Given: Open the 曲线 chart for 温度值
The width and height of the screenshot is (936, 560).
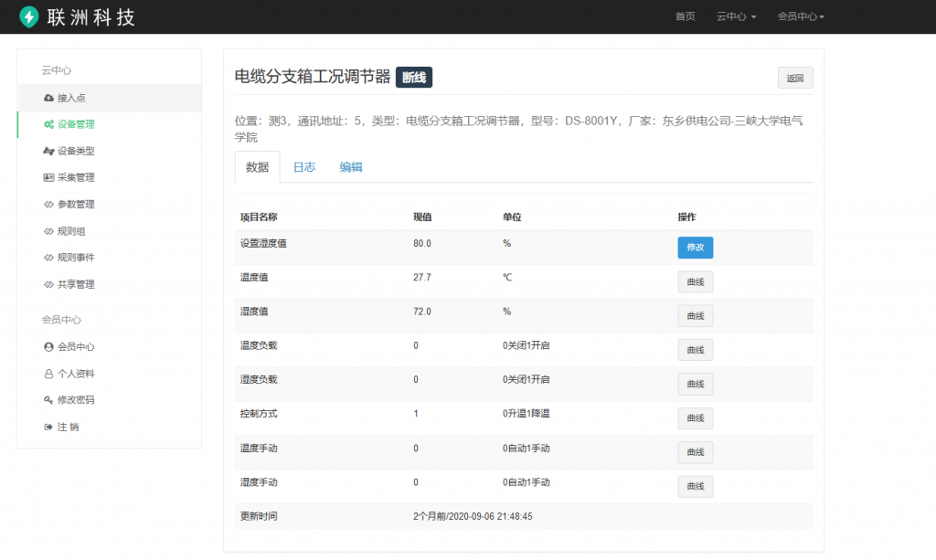Looking at the screenshot, I should pyautogui.click(x=695, y=281).
